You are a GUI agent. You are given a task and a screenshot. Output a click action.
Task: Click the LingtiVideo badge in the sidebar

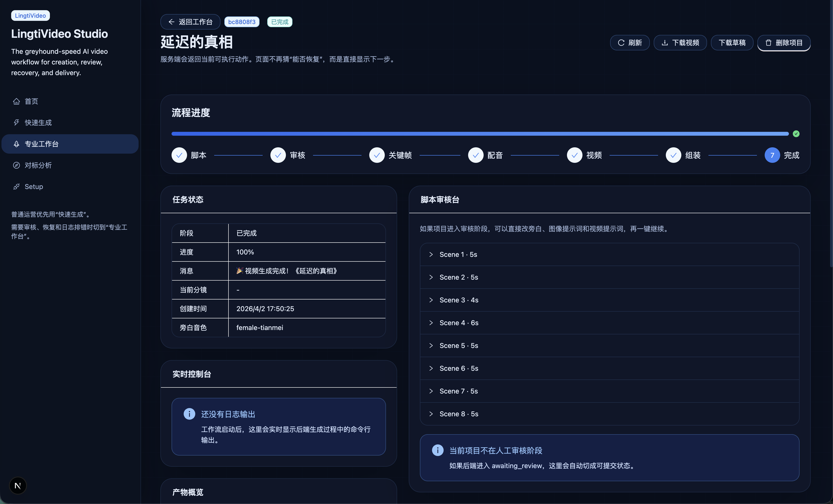pyautogui.click(x=31, y=16)
